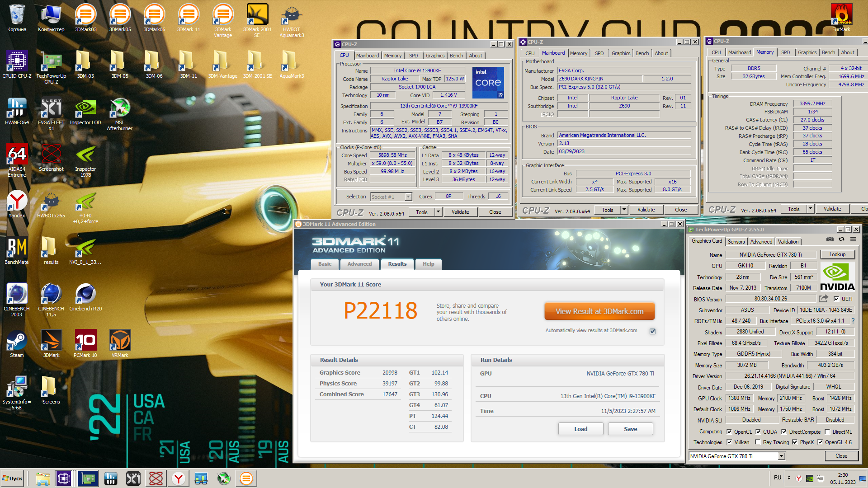Toggle the Vulkan checkbox
868x488 pixels.
pos(729,442)
